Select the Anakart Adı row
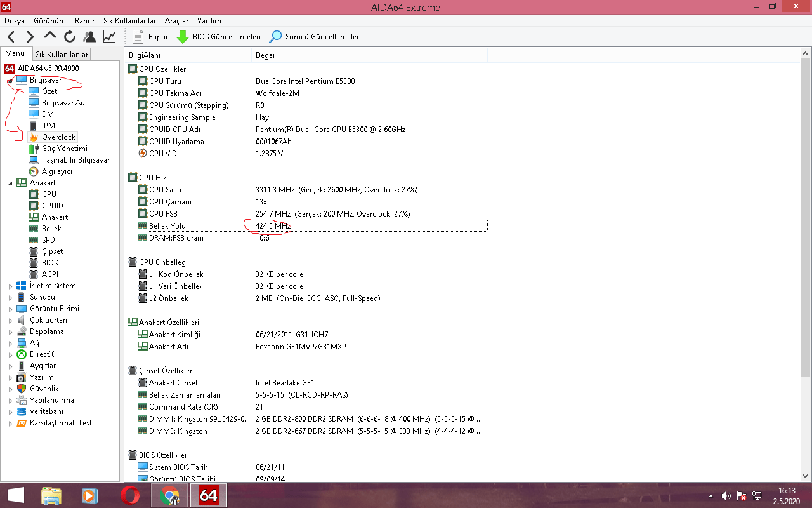The height and width of the screenshot is (508, 812). point(312,347)
